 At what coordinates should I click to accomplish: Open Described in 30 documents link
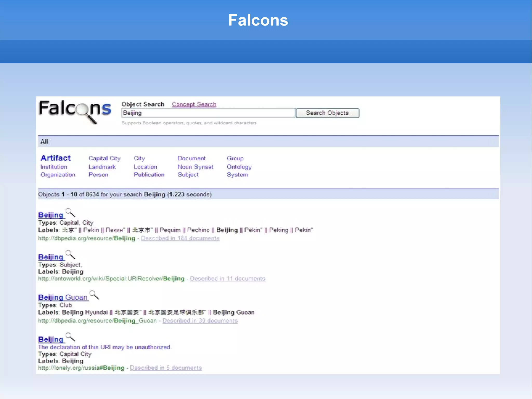tap(200, 321)
